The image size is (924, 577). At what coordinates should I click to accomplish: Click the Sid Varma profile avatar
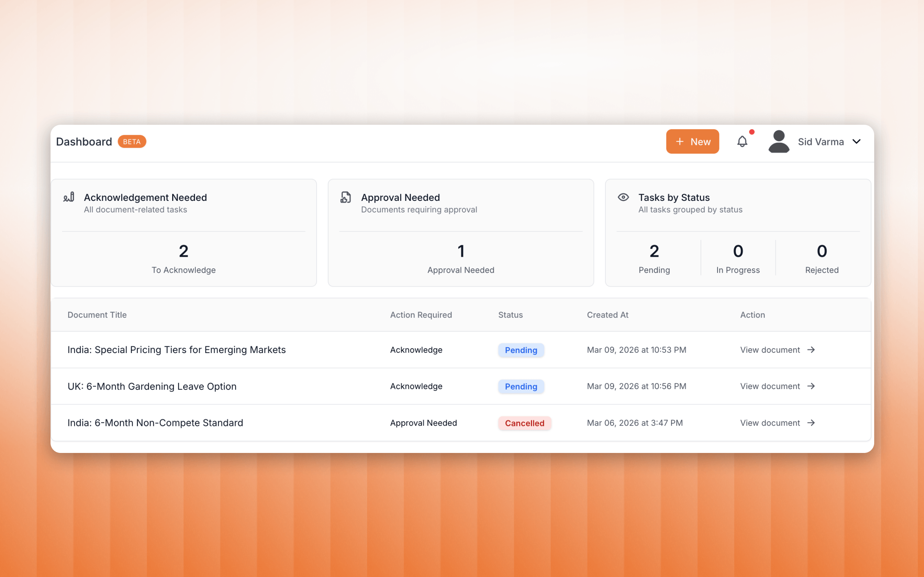[x=779, y=142]
